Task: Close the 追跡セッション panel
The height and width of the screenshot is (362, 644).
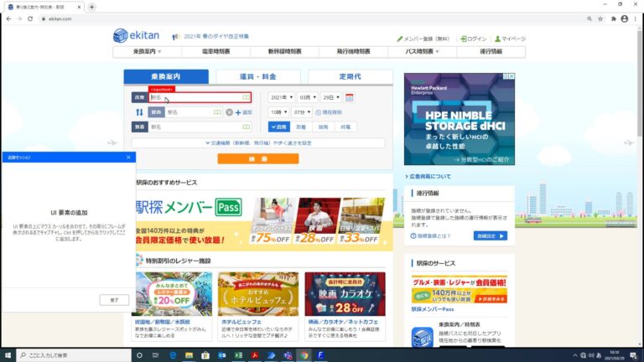Action: [128, 158]
